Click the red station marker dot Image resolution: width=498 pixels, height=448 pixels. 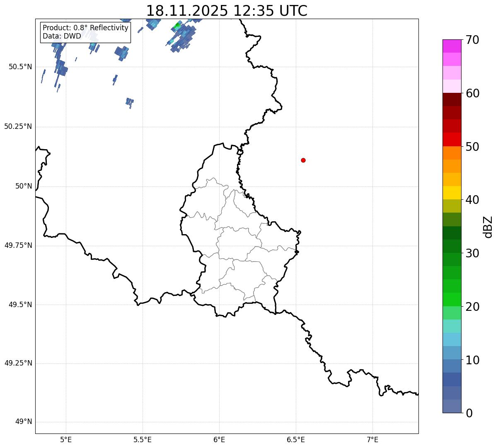tap(303, 160)
